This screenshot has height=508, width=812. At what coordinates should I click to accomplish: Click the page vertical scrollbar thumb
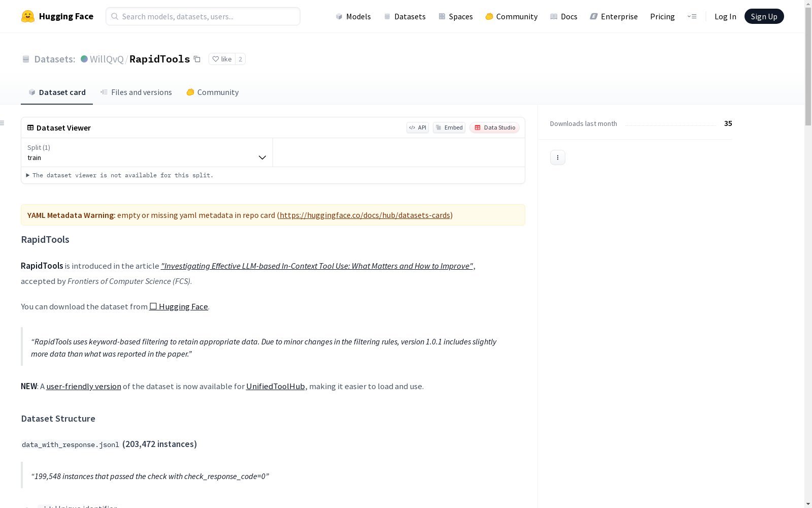[808, 66]
